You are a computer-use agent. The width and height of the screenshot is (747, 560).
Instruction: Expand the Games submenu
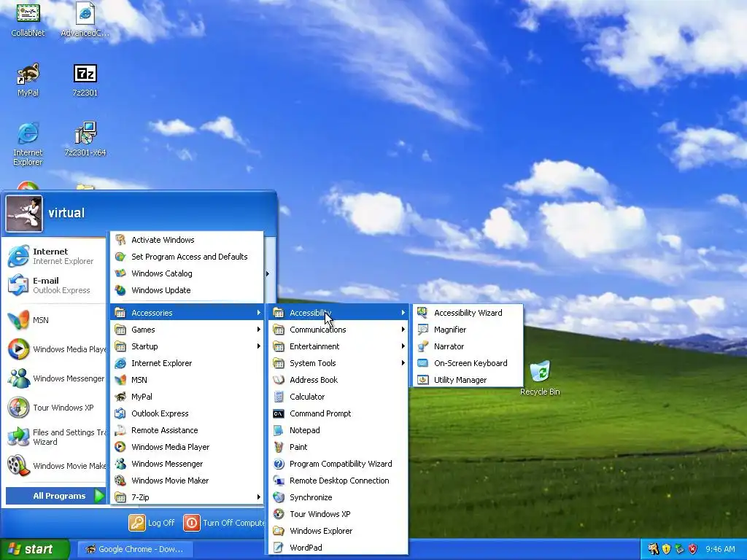[x=187, y=330]
